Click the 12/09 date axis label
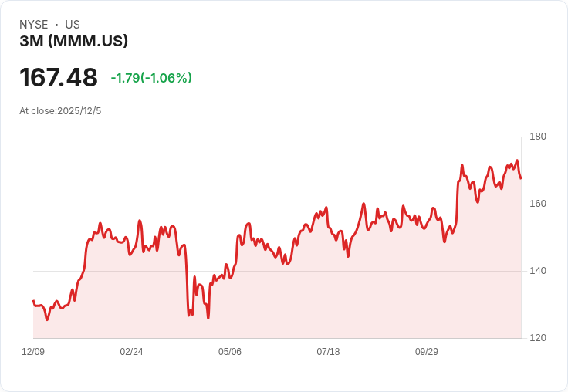The height and width of the screenshot is (392, 568). point(33,352)
